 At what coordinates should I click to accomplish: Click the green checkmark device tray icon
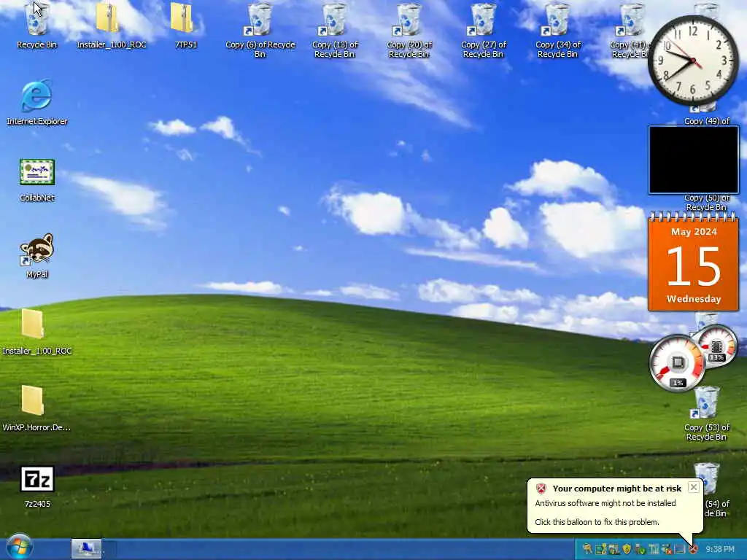pos(640,550)
